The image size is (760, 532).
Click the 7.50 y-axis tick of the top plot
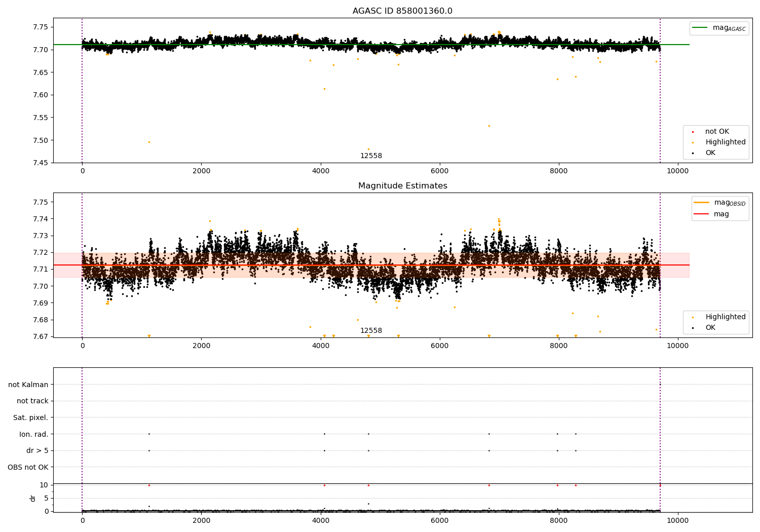(41, 140)
